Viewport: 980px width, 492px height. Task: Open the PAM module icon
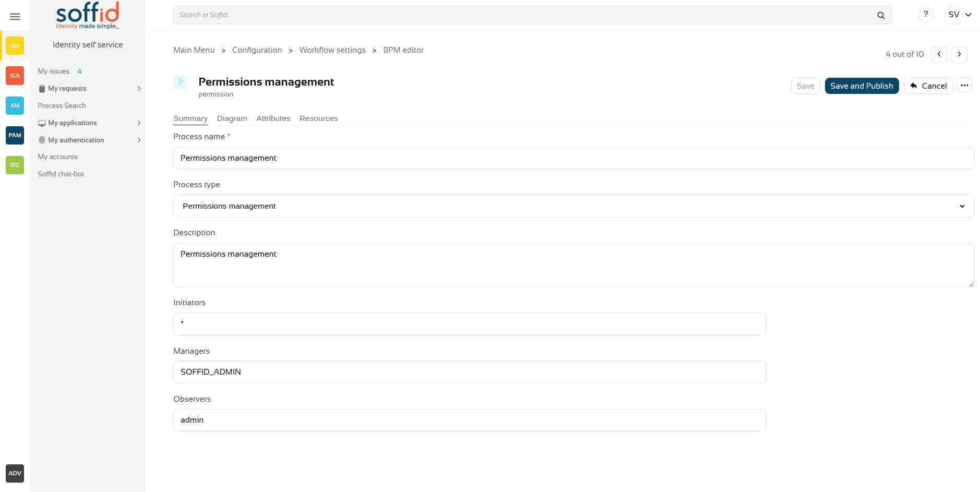15,135
